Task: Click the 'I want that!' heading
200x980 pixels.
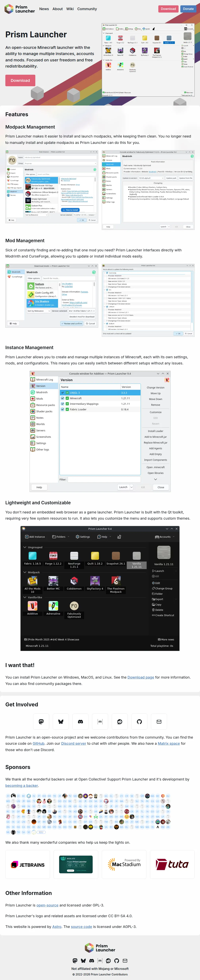Action: 20,665
